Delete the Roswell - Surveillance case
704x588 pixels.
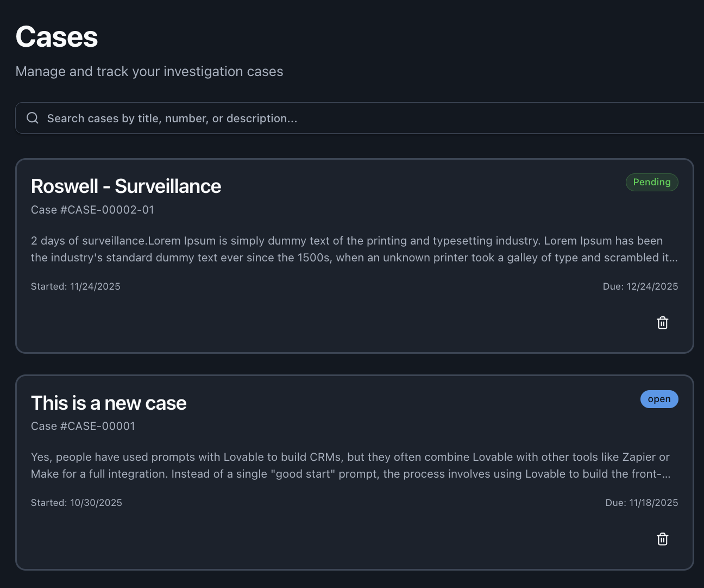pos(662,323)
